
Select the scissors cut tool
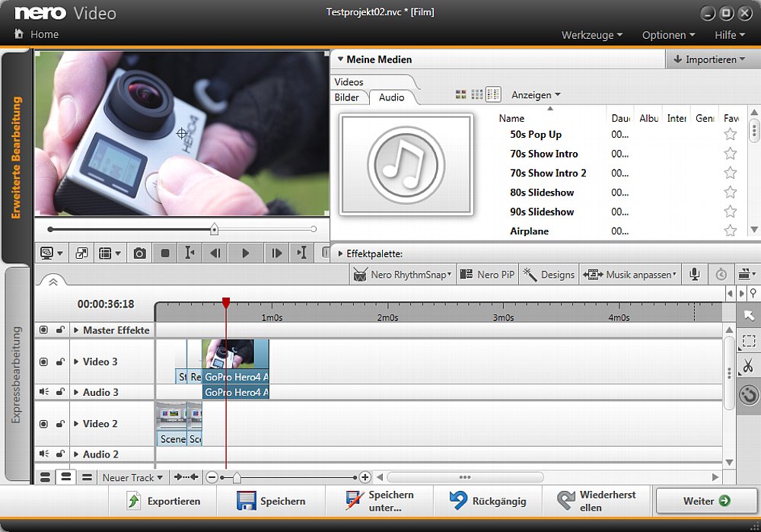pyautogui.click(x=750, y=368)
